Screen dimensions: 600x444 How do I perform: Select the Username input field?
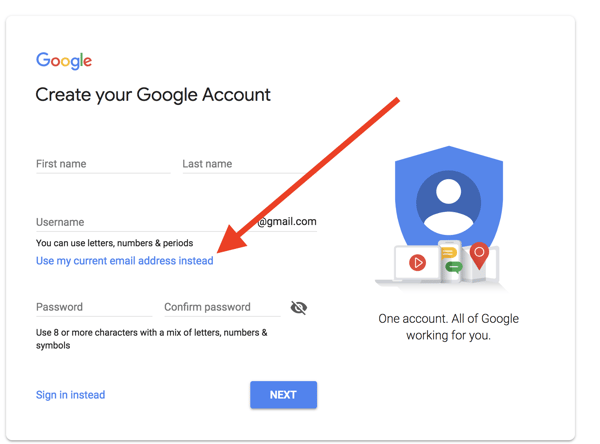pyautogui.click(x=145, y=222)
